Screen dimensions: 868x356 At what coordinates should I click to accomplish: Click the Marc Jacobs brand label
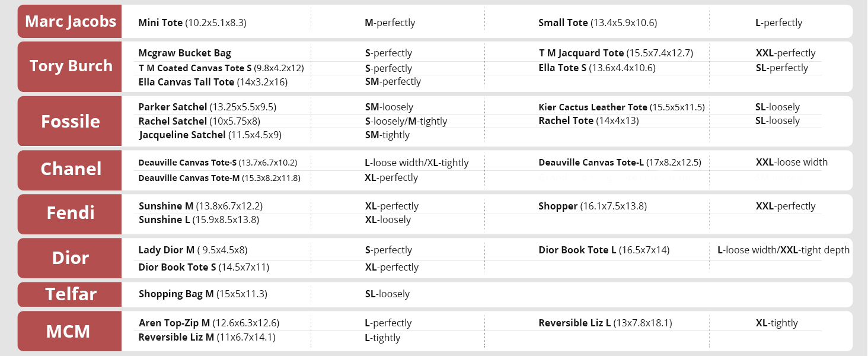tap(71, 22)
